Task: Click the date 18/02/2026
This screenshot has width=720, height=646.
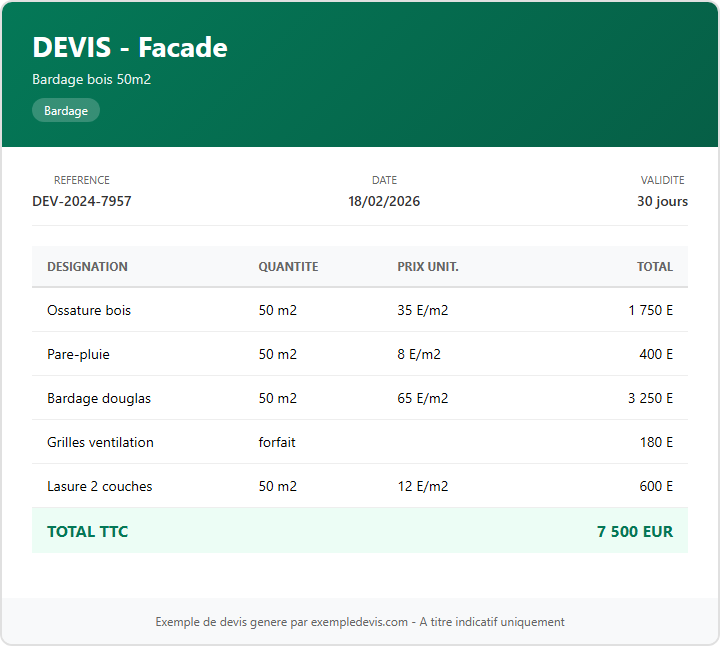Action: coord(384,201)
